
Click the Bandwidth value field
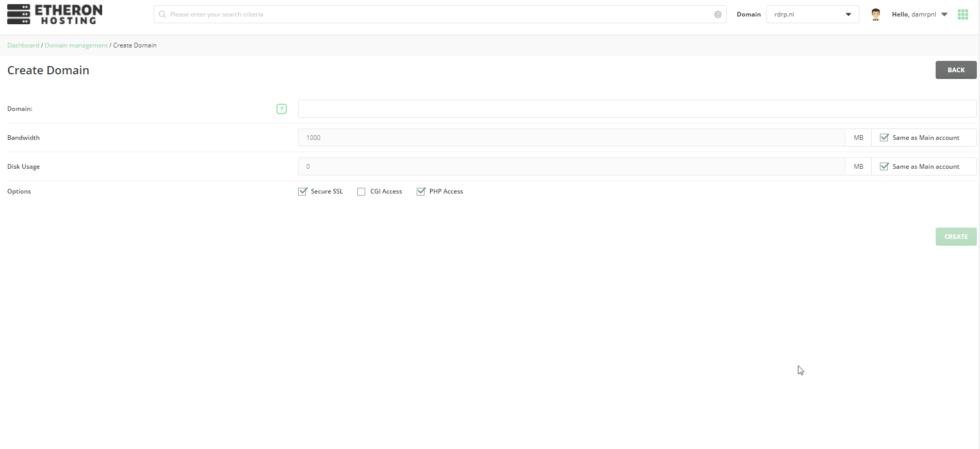[571, 138]
